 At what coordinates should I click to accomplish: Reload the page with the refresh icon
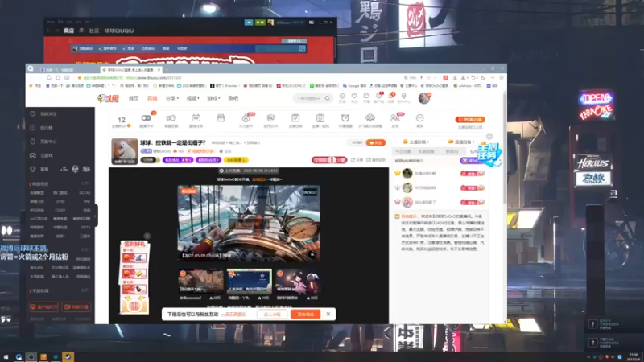click(x=49, y=77)
